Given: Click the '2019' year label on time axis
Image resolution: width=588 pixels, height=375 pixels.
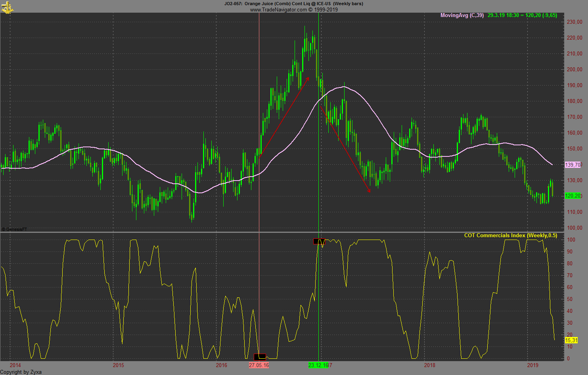Looking at the screenshot, I should [x=532, y=365].
